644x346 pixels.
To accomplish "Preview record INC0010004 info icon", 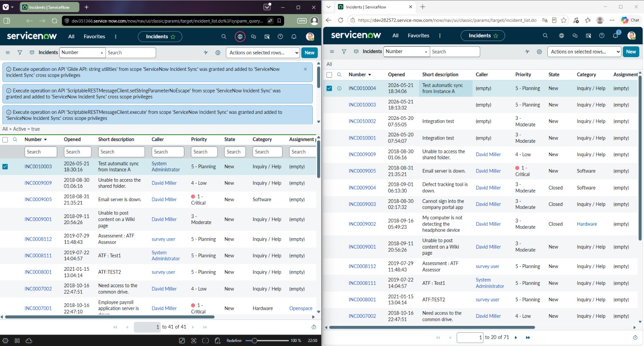I will click(339, 89).
